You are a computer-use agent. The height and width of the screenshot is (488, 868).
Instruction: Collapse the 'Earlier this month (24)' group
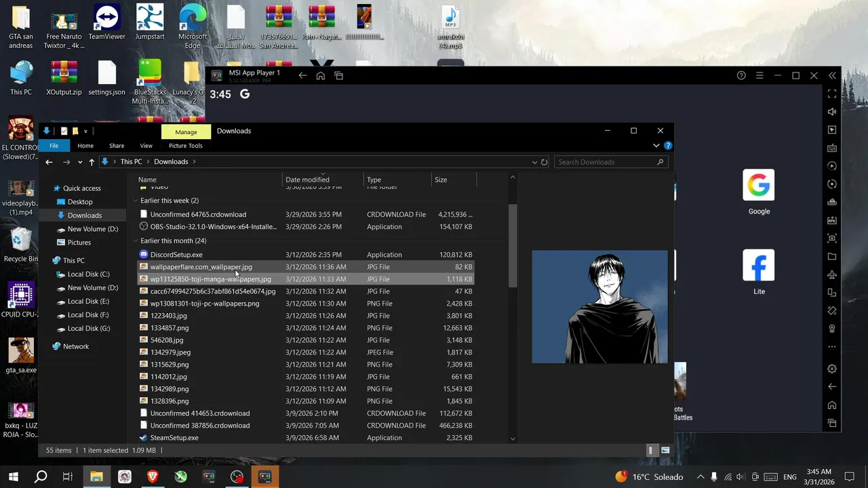136,241
